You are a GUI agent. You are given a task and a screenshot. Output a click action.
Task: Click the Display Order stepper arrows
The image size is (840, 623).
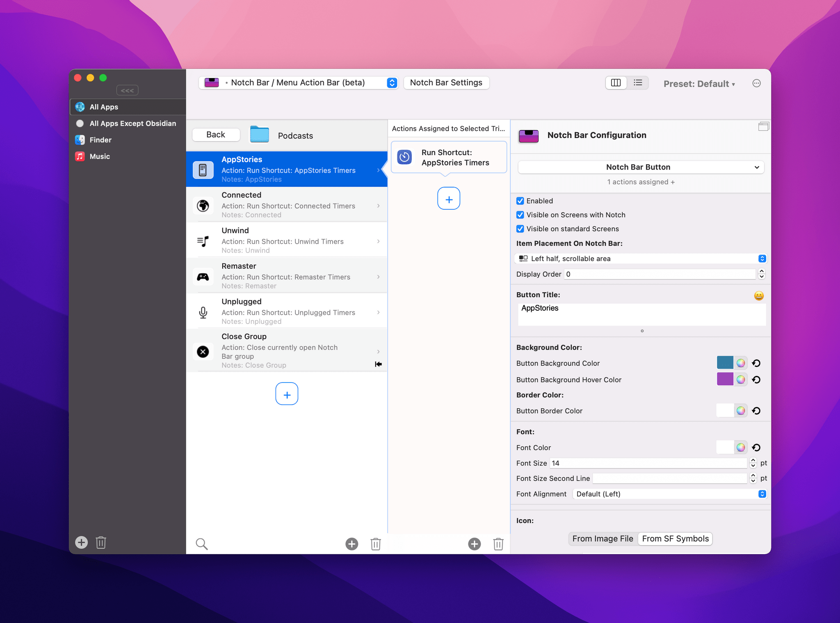tap(762, 274)
